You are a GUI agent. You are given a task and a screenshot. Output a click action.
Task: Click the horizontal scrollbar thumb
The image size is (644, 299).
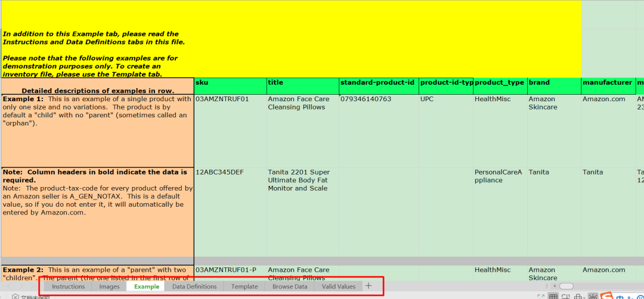pos(566,286)
